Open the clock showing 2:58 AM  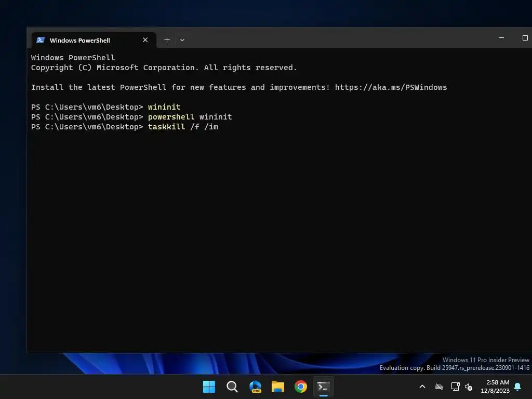point(495,387)
